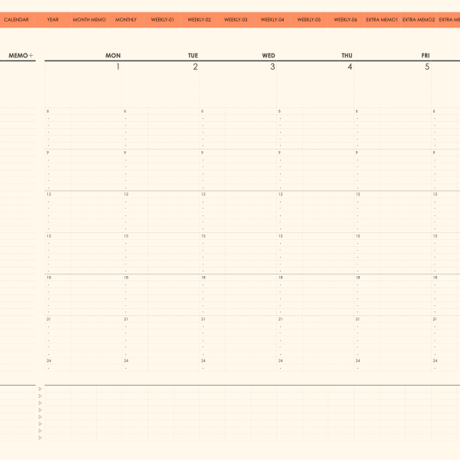Select the WEEKLY-01 tab

pos(162,20)
